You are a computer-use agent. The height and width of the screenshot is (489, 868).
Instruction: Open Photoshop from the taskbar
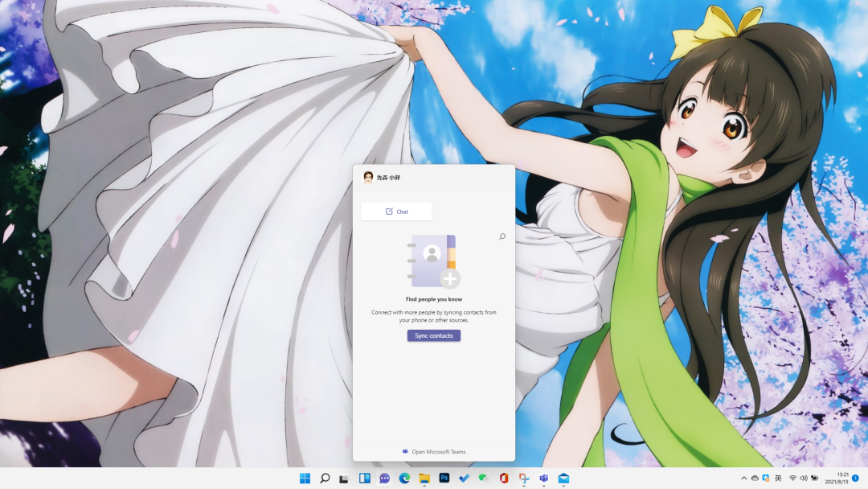click(444, 479)
